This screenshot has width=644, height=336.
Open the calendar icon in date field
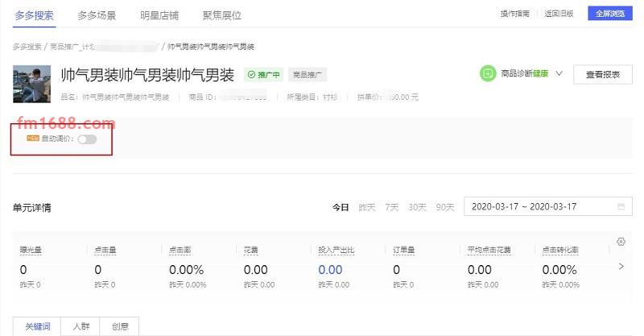(621, 206)
